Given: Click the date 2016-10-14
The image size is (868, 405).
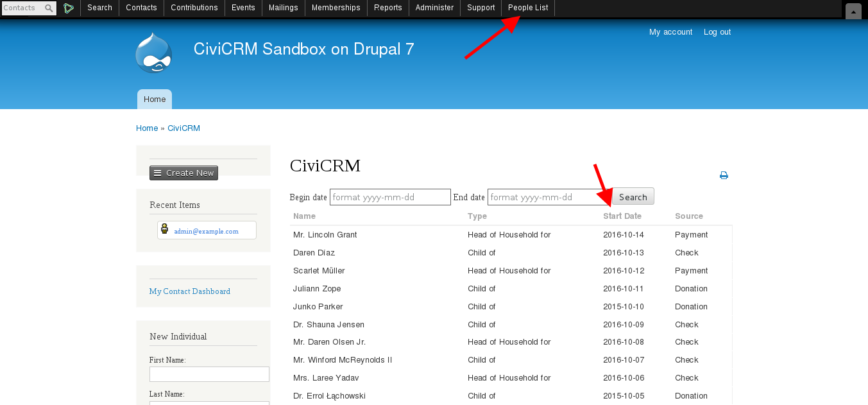Looking at the screenshot, I should coord(624,235).
